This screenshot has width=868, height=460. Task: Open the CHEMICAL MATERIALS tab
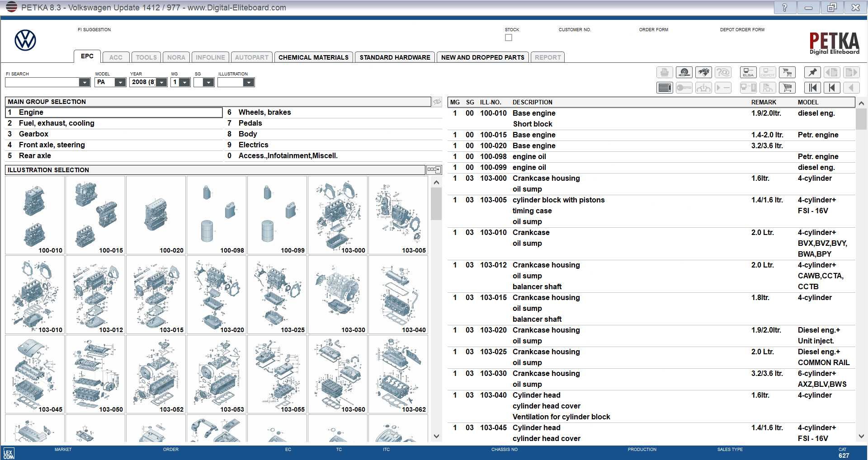tap(313, 57)
